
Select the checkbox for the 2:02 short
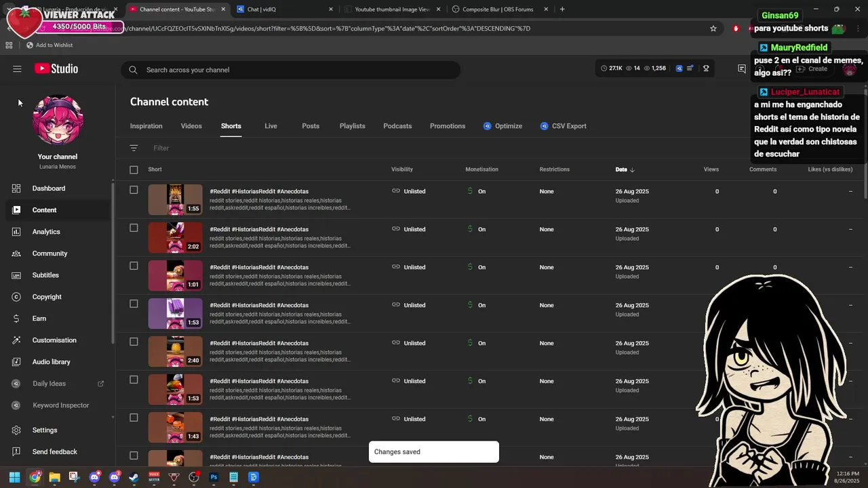pyautogui.click(x=134, y=228)
